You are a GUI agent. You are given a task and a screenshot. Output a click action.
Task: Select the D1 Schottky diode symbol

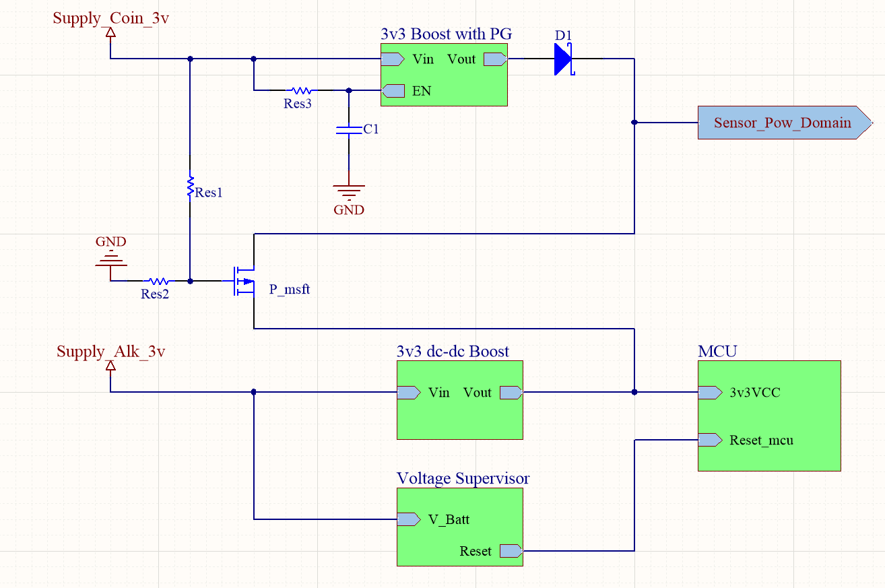coord(563,59)
